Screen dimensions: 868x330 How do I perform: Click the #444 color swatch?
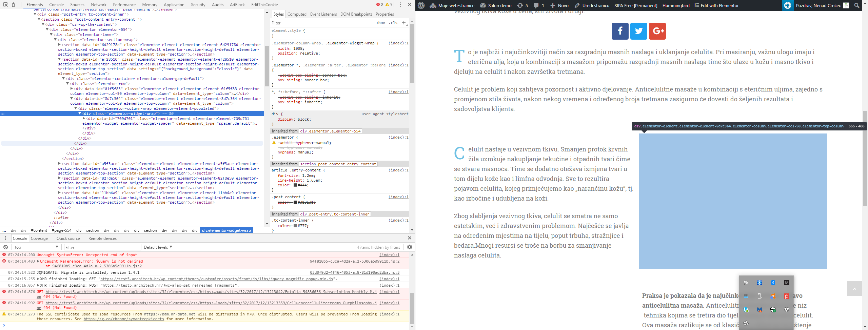295,185
